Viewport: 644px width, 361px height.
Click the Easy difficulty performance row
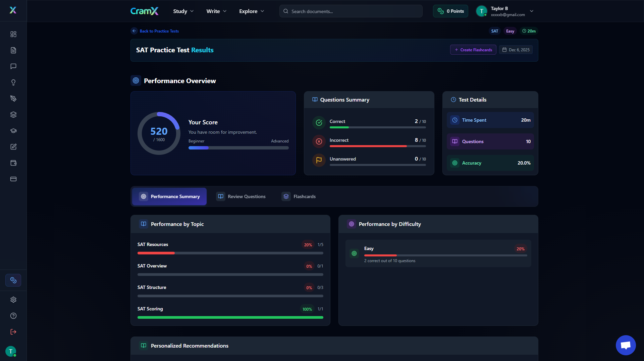click(x=438, y=253)
